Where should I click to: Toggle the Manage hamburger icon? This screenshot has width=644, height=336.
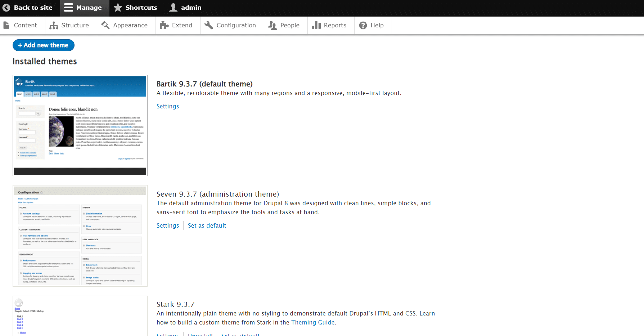pyautogui.click(x=68, y=8)
